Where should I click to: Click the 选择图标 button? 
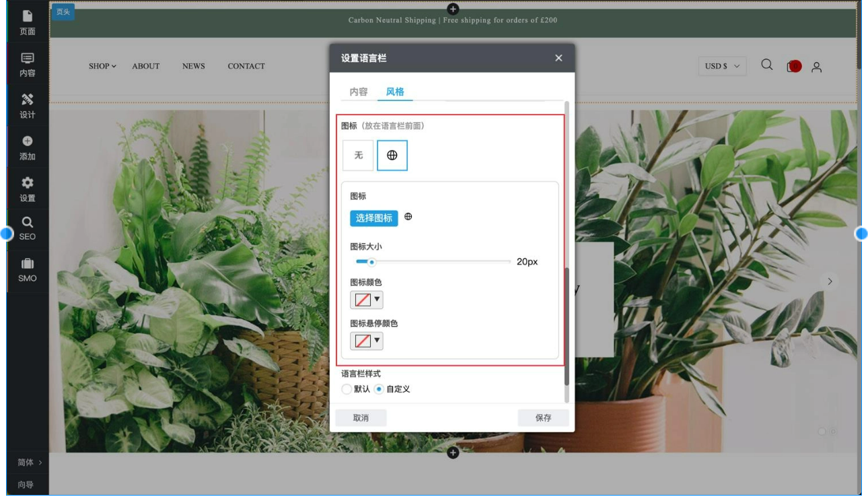pyautogui.click(x=373, y=218)
